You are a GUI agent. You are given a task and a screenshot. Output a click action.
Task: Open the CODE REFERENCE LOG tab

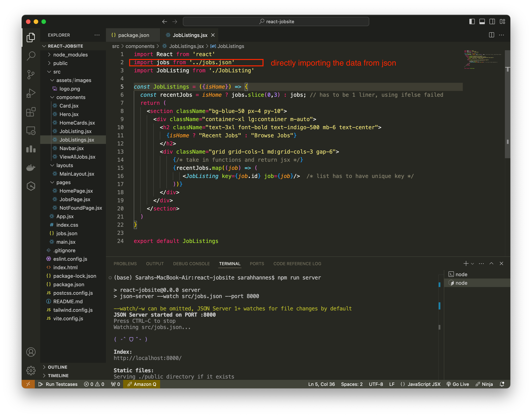297,263
